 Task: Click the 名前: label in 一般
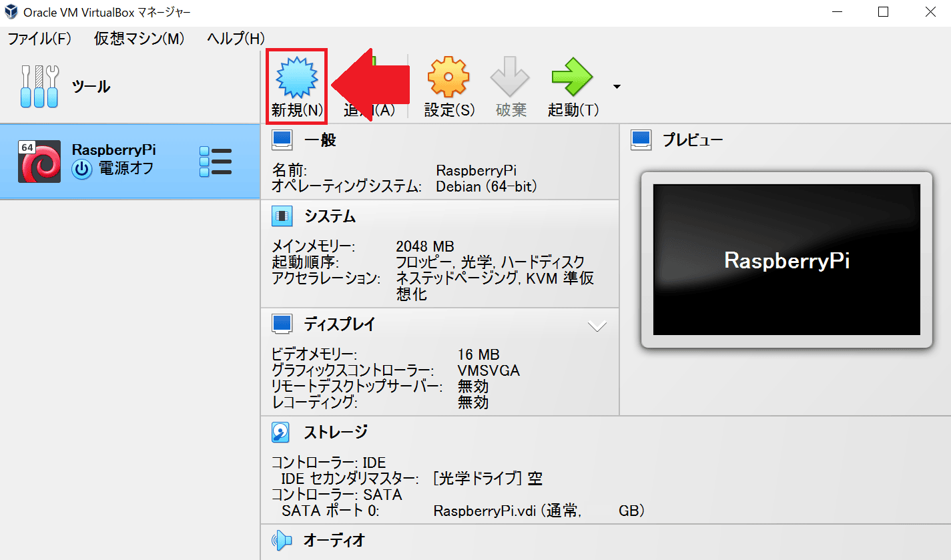point(289,170)
